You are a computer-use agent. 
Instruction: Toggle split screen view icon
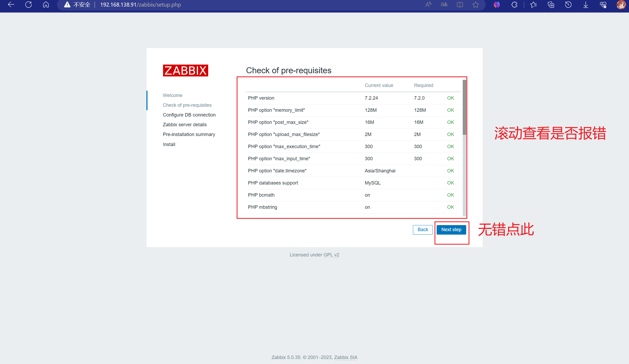coord(460,5)
